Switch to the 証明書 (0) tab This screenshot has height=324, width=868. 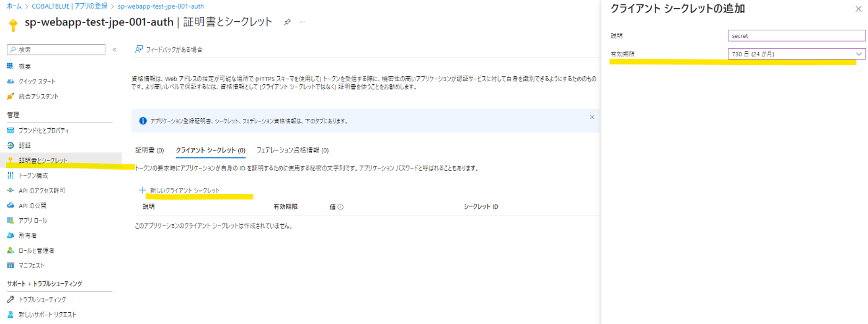[x=149, y=150]
